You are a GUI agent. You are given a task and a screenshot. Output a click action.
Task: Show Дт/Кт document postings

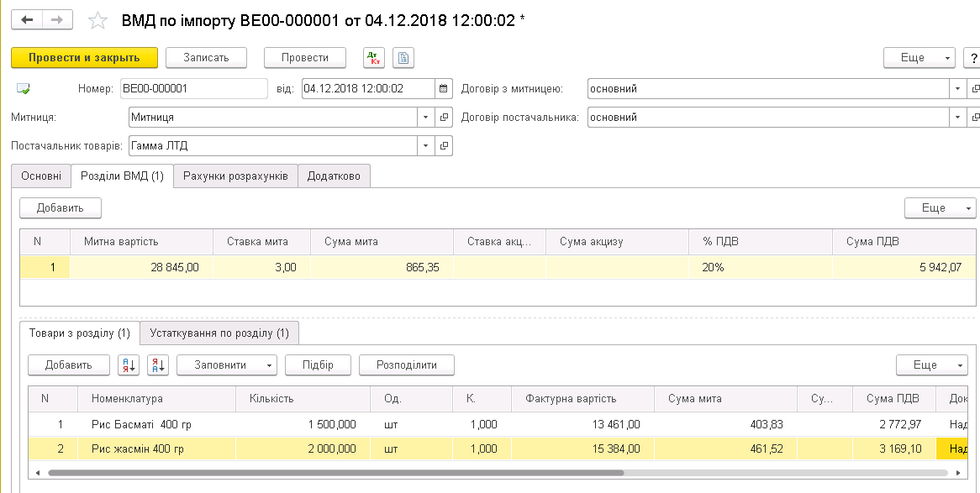374,57
